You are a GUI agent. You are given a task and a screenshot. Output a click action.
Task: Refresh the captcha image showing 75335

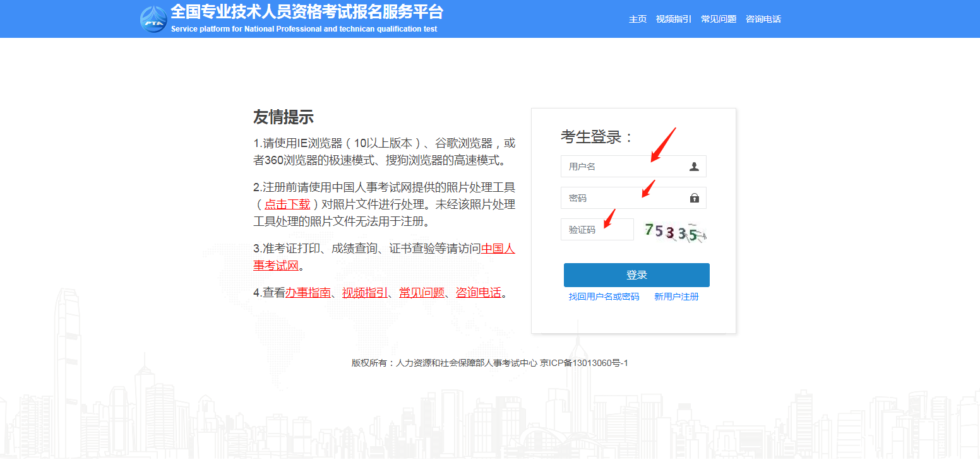pyautogui.click(x=674, y=232)
